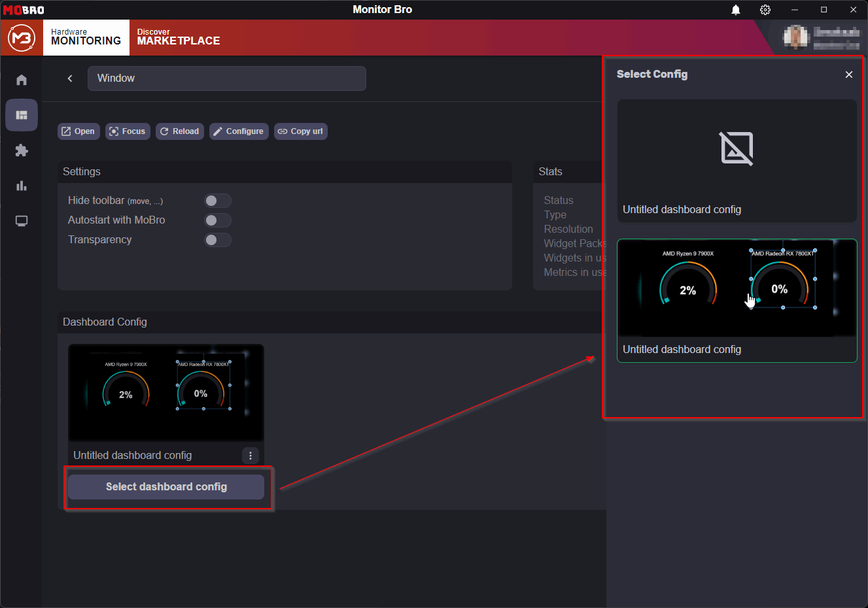Click Select dashboard config button
The height and width of the screenshot is (608, 868).
click(166, 487)
